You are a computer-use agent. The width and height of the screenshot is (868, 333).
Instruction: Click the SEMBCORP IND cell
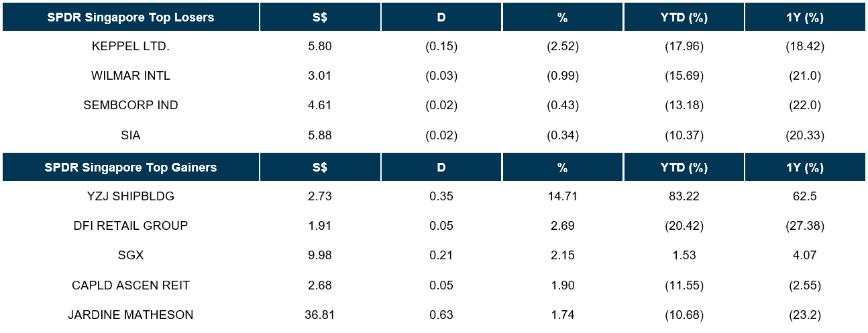pyautogui.click(x=131, y=105)
